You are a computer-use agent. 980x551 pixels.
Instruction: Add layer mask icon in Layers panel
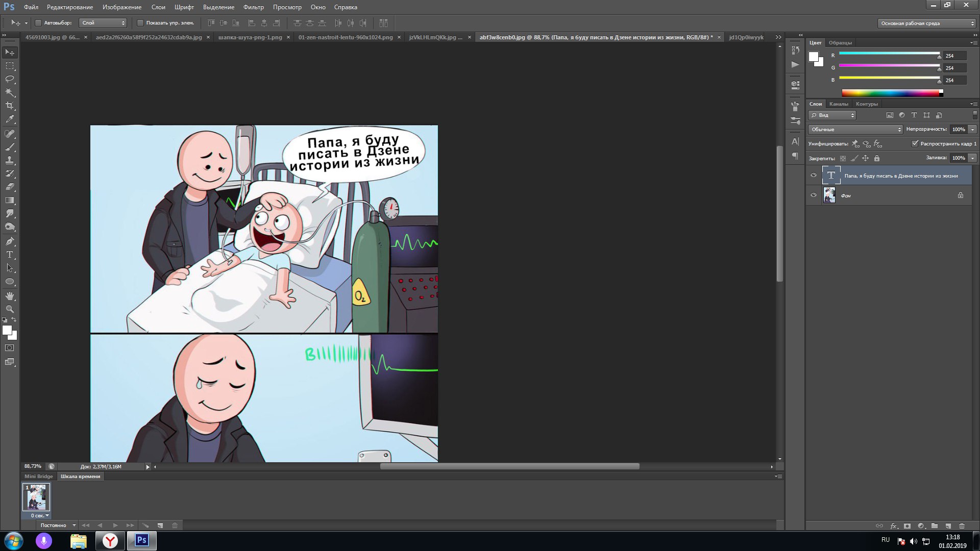(907, 526)
